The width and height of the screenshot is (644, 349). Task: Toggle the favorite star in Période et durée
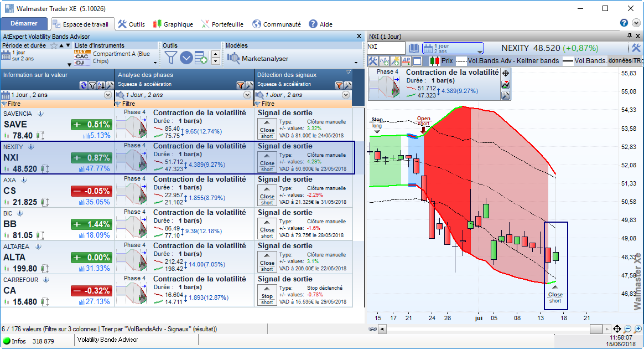coord(54,45)
